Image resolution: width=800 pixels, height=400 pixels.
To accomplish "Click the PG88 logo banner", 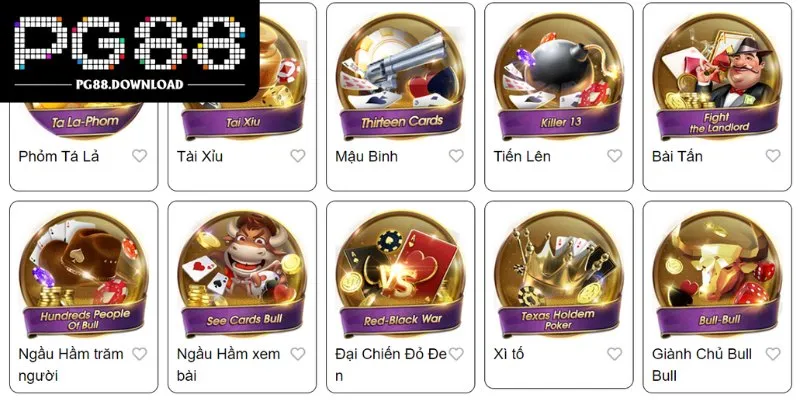I will click(130, 51).
